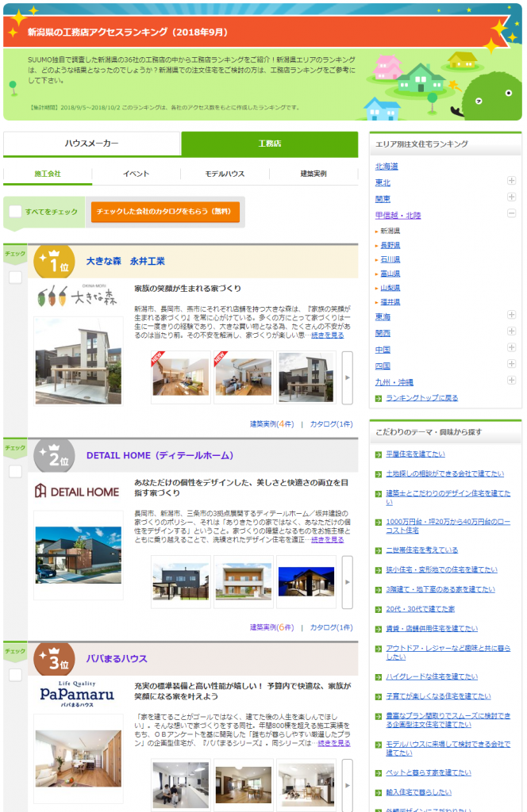Click the DETAIL HOME logo
The width and height of the screenshot is (527, 812).
pyautogui.click(x=78, y=492)
